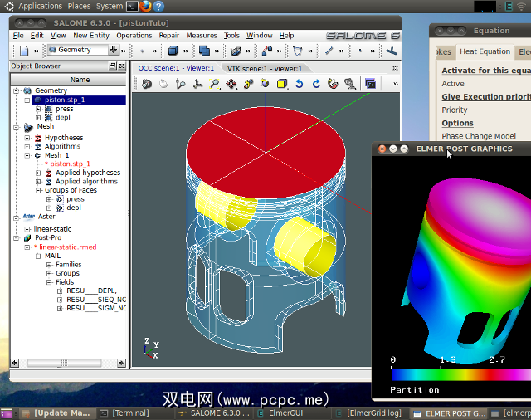531x420 pixels.
Task: Open the Measures menu
Action: pyautogui.click(x=201, y=36)
